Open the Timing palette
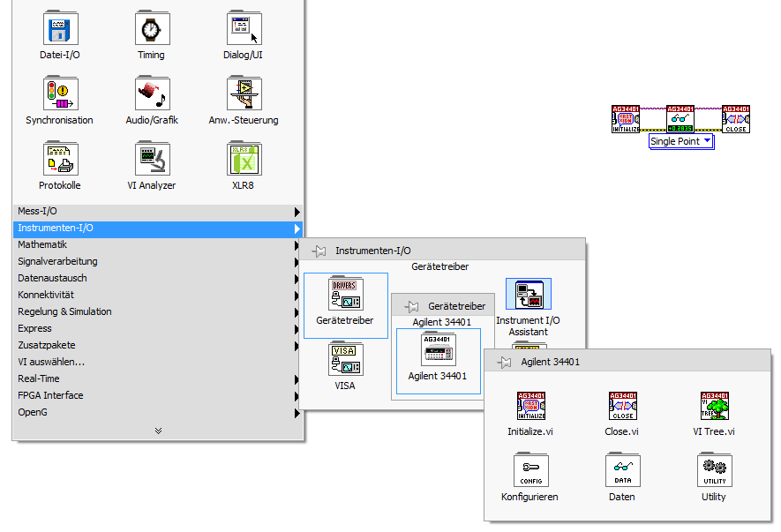This screenshot has height=532, width=781. click(x=152, y=28)
